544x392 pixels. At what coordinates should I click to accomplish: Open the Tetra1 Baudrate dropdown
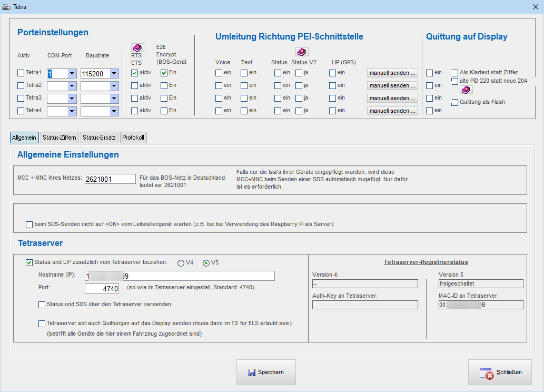pyautogui.click(x=114, y=74)
